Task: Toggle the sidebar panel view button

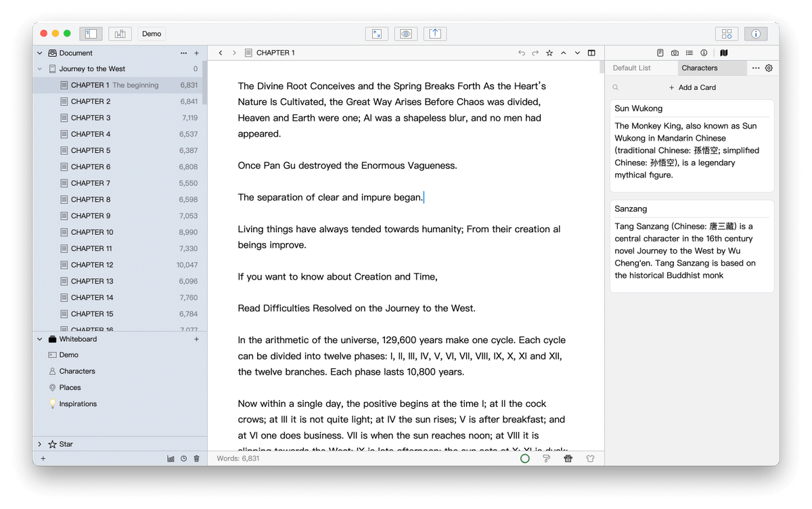Action: (91, 34)
